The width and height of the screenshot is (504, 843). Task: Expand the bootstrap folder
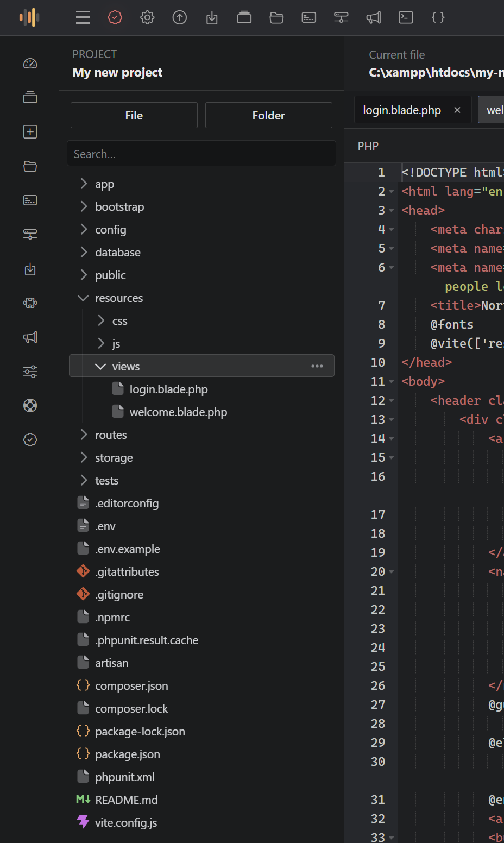click(x=84, y=207)
